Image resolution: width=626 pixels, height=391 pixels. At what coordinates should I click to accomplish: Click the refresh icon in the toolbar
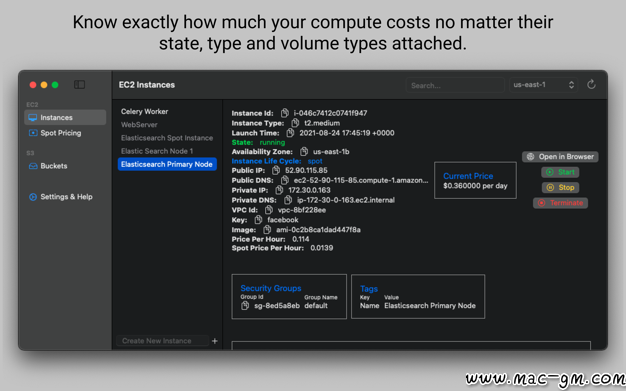click(x=591, y=85)
